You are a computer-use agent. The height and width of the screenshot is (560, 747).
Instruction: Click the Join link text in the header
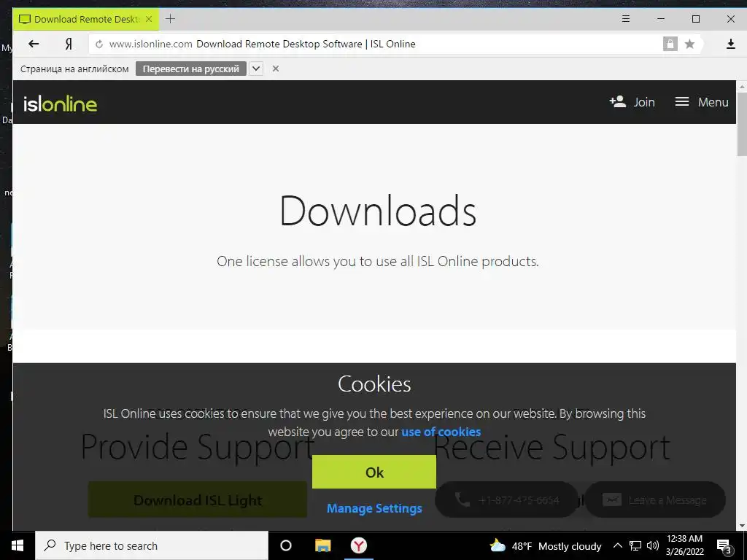point(643,102)
